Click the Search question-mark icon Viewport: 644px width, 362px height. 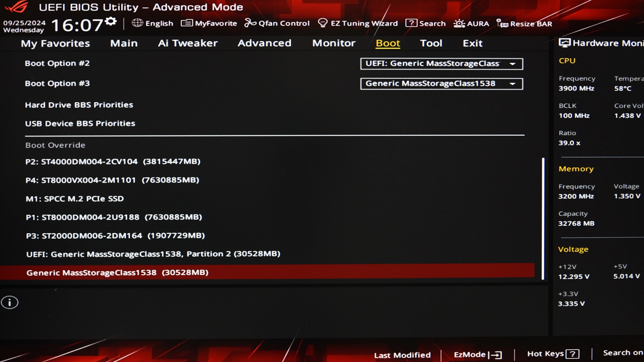(x=411, y=23)
